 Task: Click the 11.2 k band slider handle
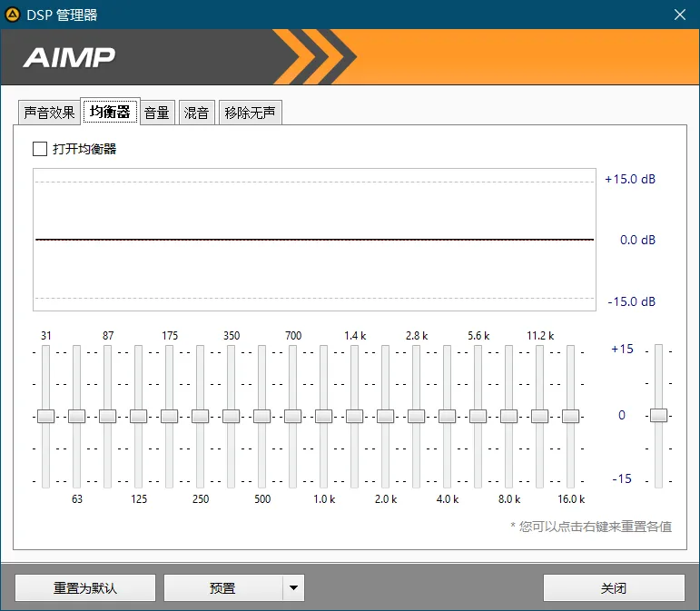coord(539,416)
